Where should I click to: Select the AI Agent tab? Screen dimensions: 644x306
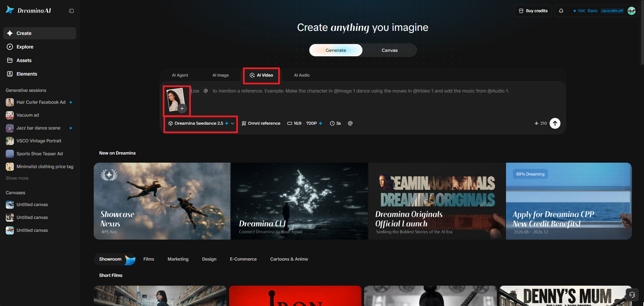[180, 75]
